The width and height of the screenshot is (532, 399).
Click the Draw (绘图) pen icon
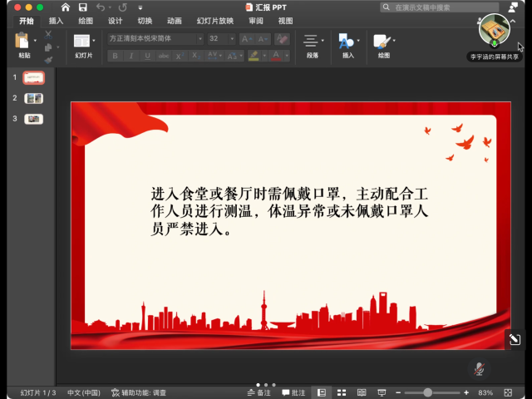click(x=381, y=41)
